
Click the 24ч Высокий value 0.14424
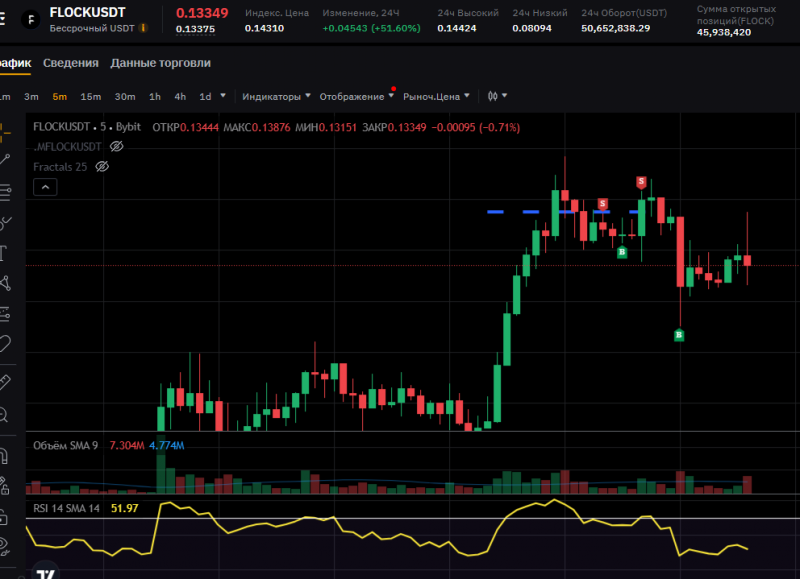pyautogui.click(x=457, y=28)
